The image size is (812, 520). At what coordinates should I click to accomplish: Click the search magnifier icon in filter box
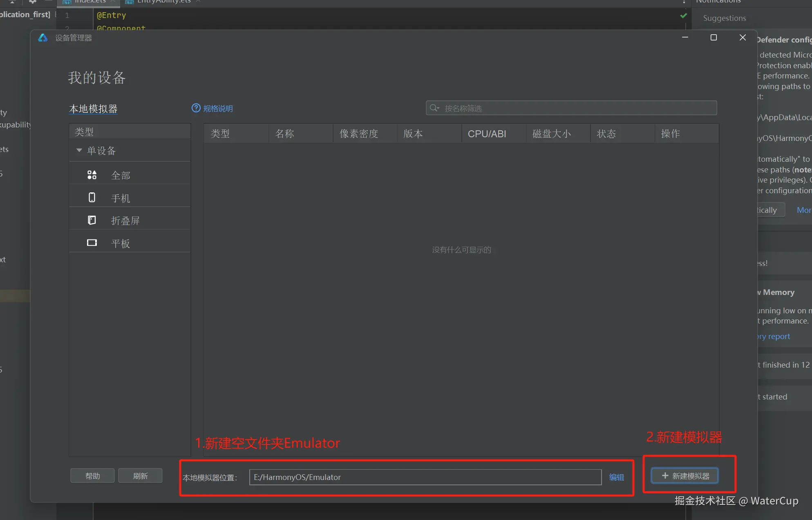[x=434, y=108]
